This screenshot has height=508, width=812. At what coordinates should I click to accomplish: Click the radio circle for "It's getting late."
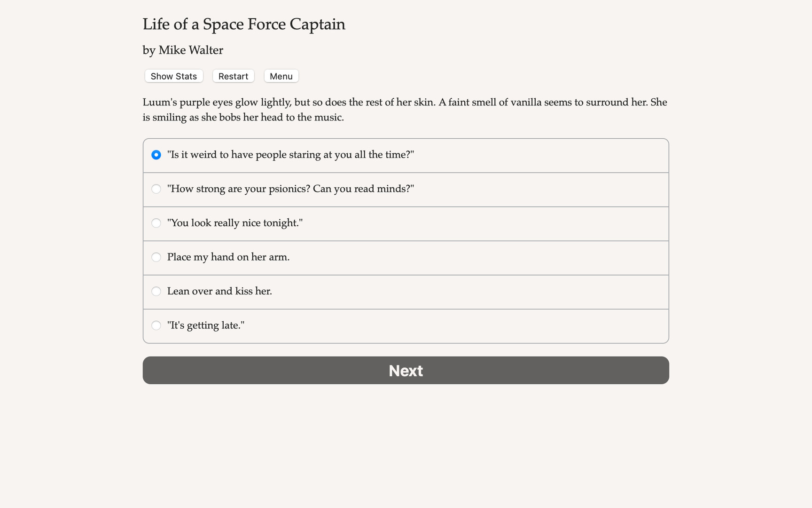(x=156, y=325)
